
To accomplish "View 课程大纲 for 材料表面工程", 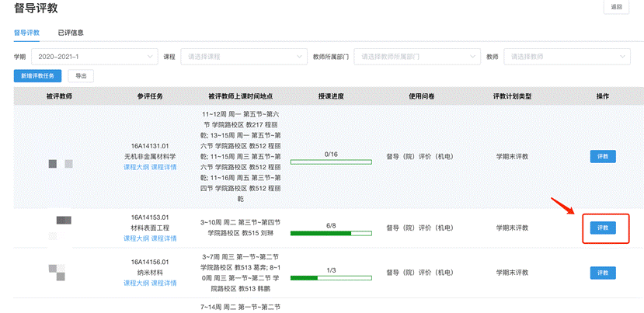I will (137, 238).
